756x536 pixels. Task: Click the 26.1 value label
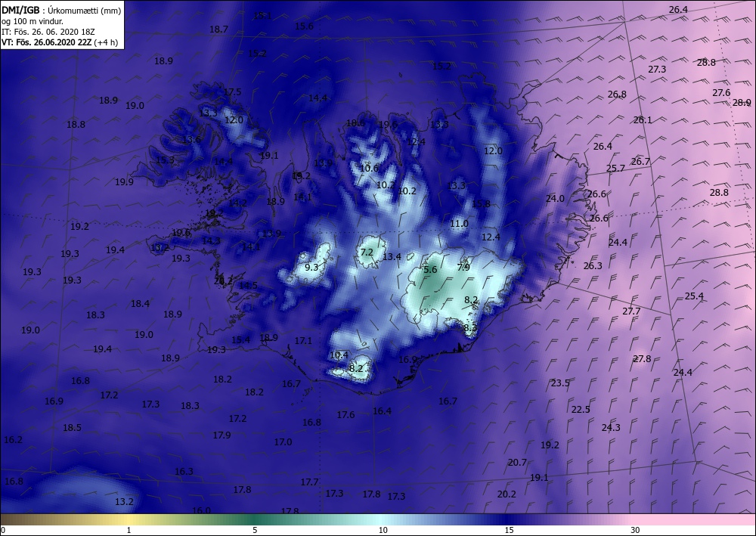[642, 120]
